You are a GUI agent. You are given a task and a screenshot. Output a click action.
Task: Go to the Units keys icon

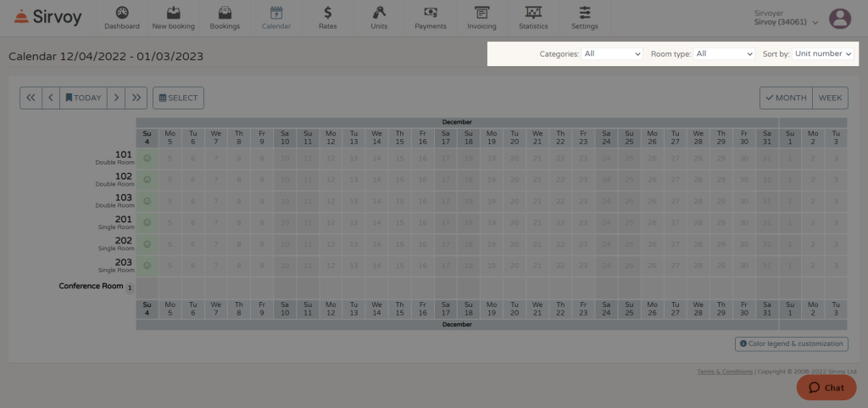tap(379, 14)
